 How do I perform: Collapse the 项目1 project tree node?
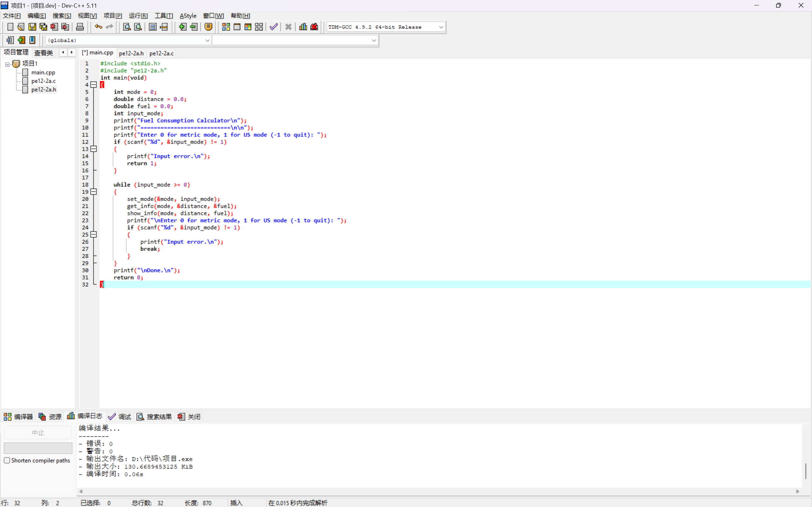[7, 64]
